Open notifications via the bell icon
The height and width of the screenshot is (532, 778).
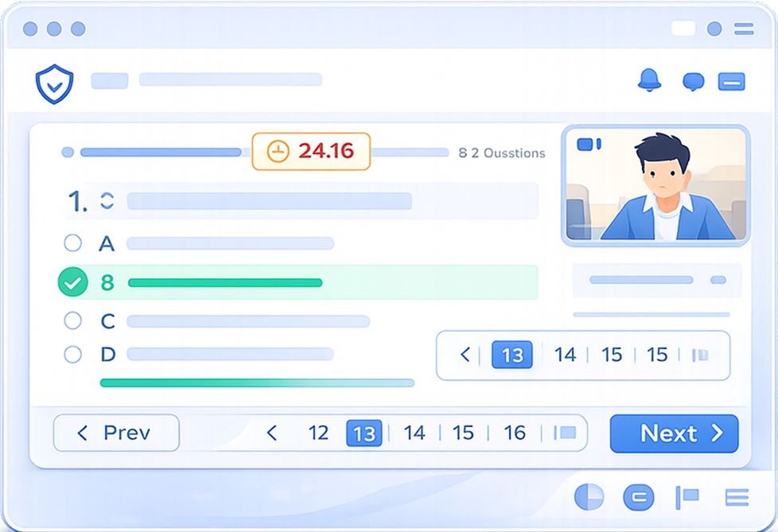649,80
